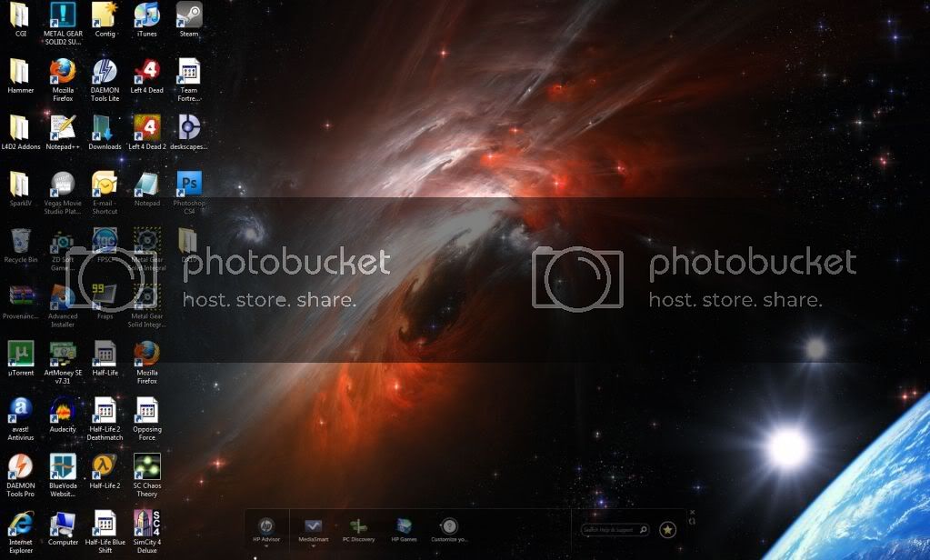Viewport: 930px width, 560px height.
Task: Open the Notepad++ shortcut
Action: pyautogui.click(x=62, y=127)
